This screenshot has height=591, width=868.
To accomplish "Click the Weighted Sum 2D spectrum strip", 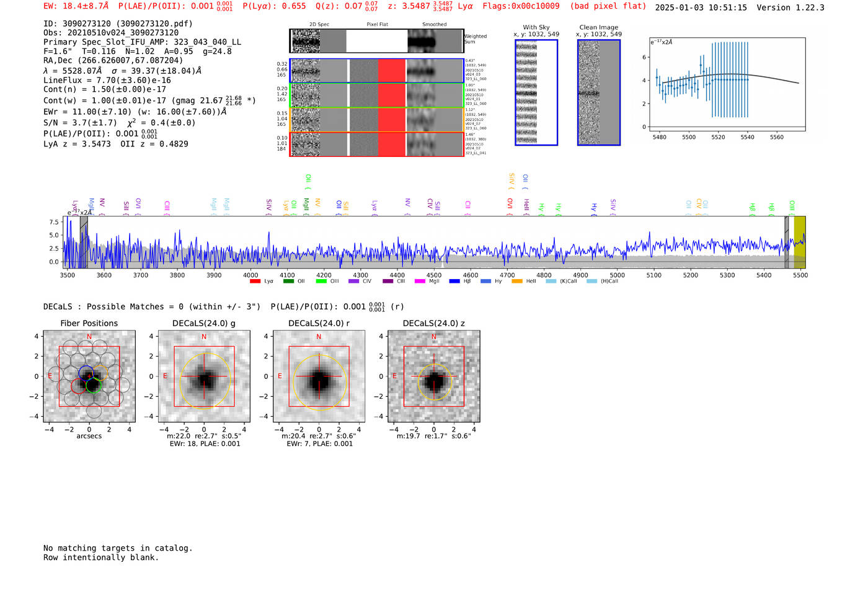I will (376, 41).
